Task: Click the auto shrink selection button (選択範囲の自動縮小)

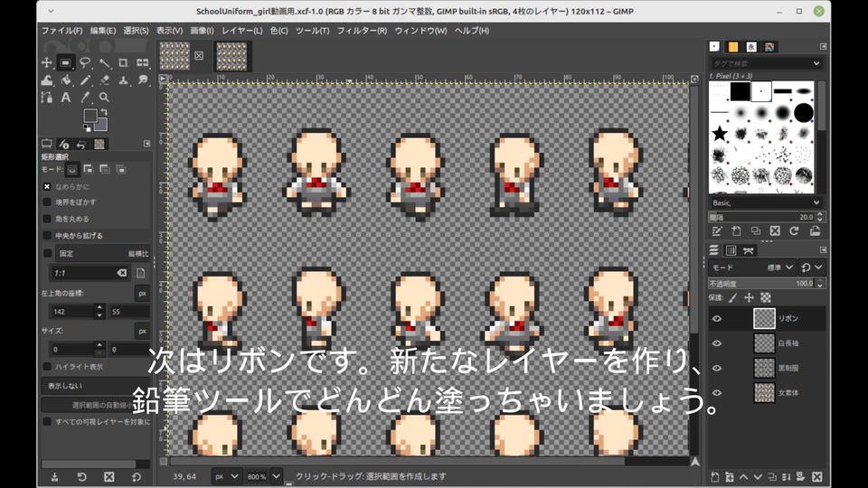Action: (x=95, y=405)
